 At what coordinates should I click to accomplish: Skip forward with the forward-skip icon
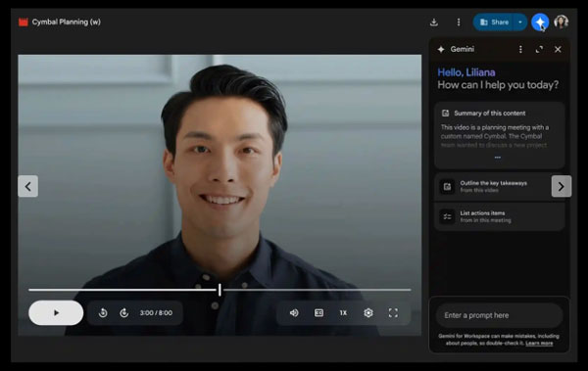click(124, 313)
